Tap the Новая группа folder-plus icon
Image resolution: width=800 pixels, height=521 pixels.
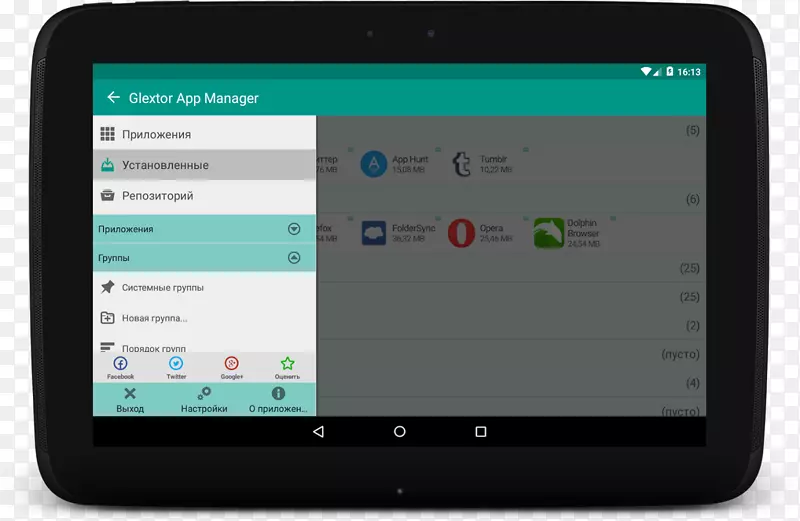pyautogui.click(x=107, y=318)
